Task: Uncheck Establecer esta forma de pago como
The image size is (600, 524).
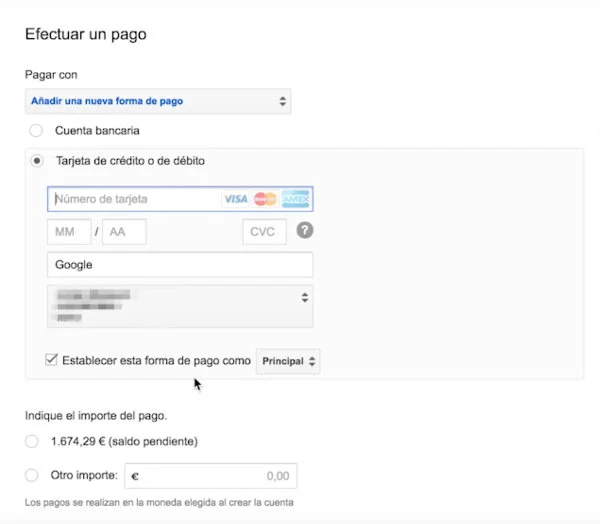Action: click(52, 360)
